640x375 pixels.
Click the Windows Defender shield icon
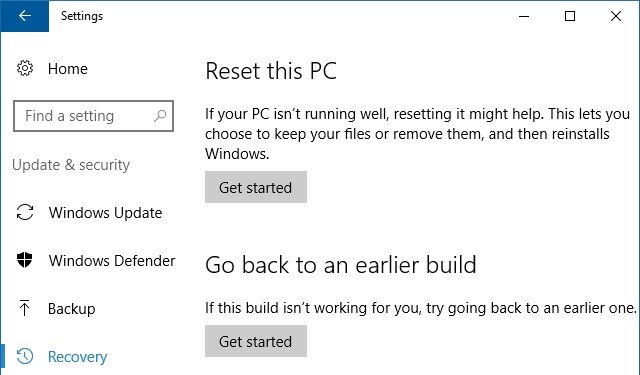[x=24, y=260]
